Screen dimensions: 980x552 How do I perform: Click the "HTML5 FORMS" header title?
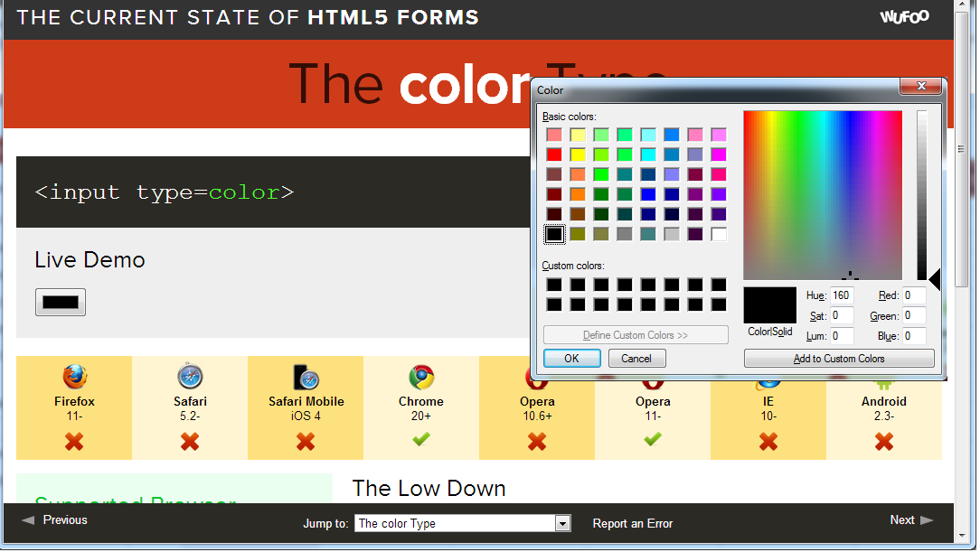[393, 17]
